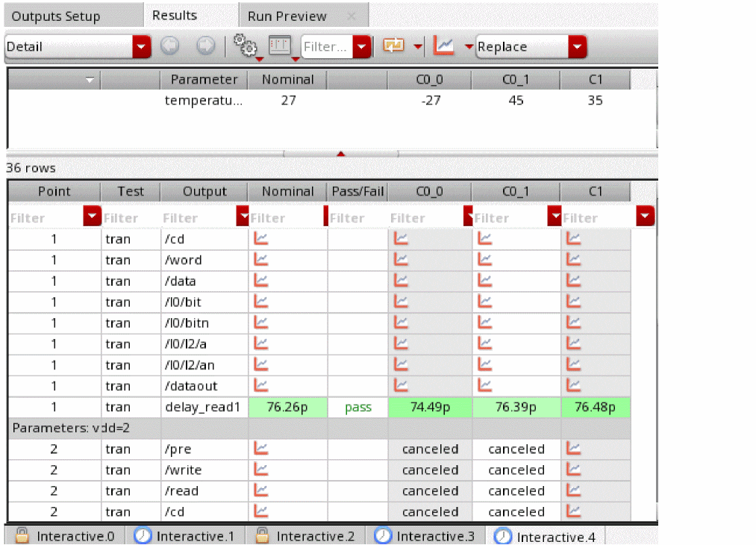
Task: Click the Pass/Fail column header
Action: [357, 191]
